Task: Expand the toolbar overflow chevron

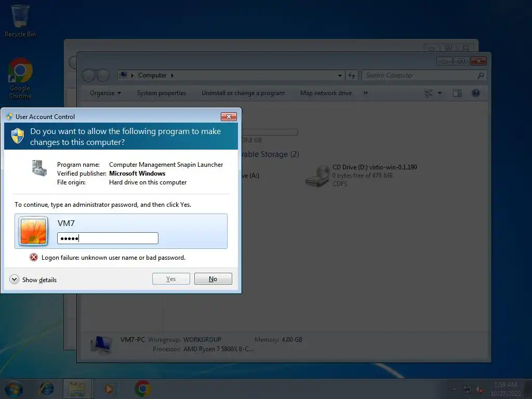Action: (x=365, y=93)
